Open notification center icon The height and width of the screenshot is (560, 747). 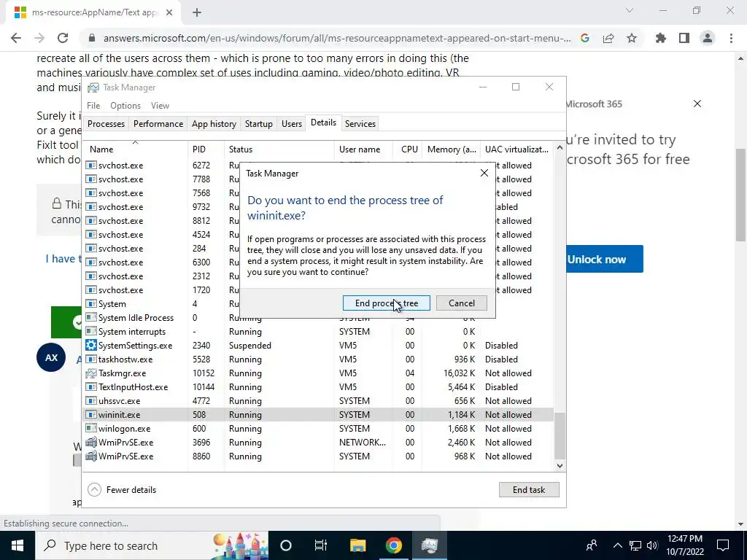point(723,545)
